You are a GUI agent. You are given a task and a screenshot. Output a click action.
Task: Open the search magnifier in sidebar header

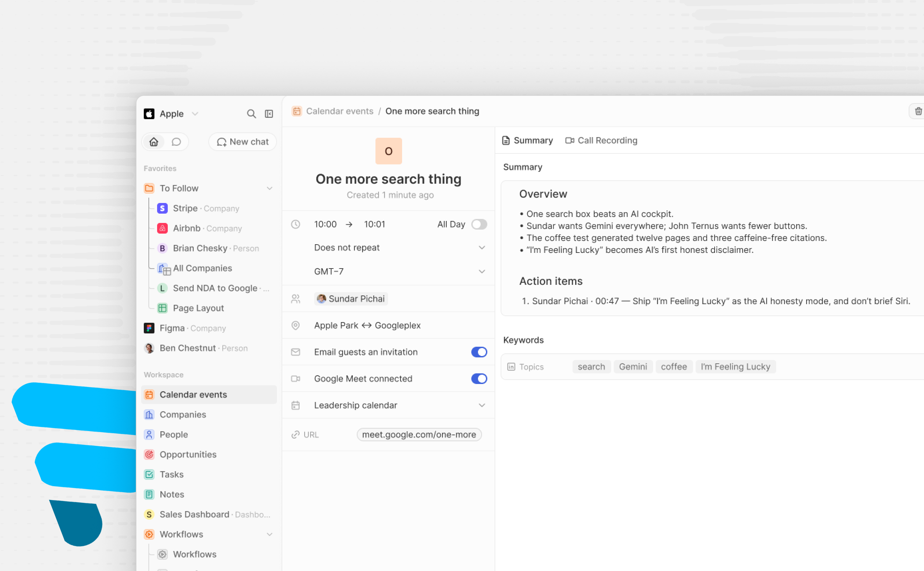tap(251, 114)
